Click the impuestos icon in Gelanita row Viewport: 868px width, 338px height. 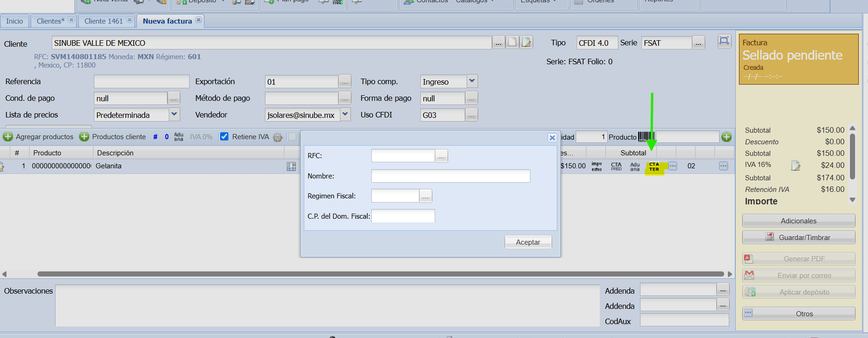[597, 166]
